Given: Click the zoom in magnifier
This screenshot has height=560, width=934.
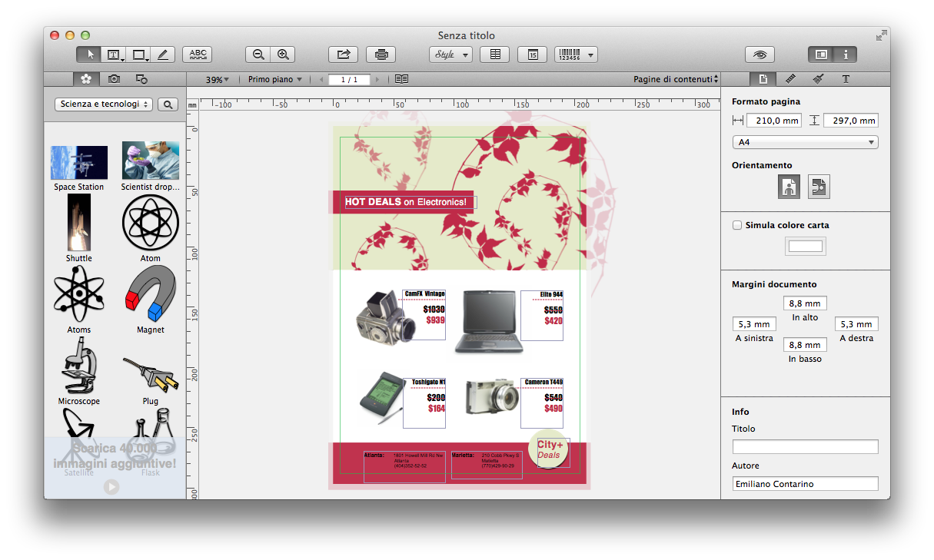Looking at the screenshot, I should click(283, 55).
